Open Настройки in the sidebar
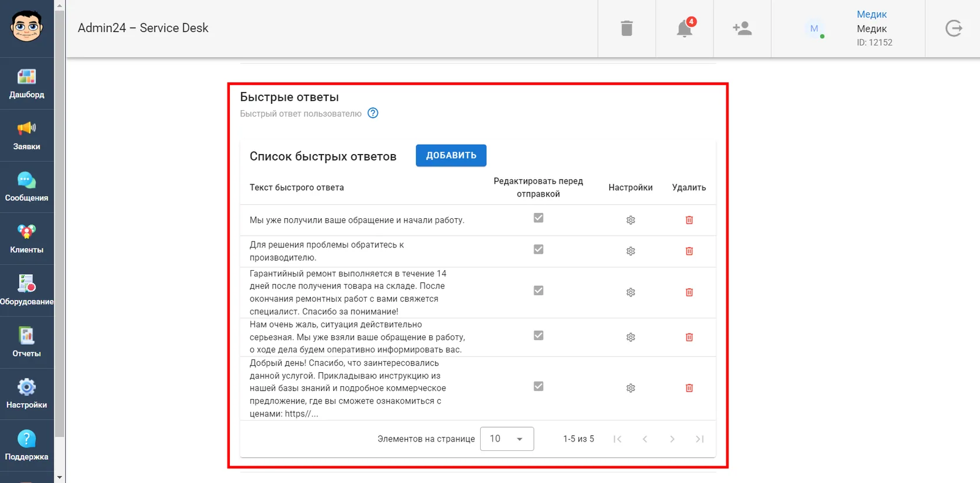The height and width of the screenshot is (483, 980). coord(27,394)
